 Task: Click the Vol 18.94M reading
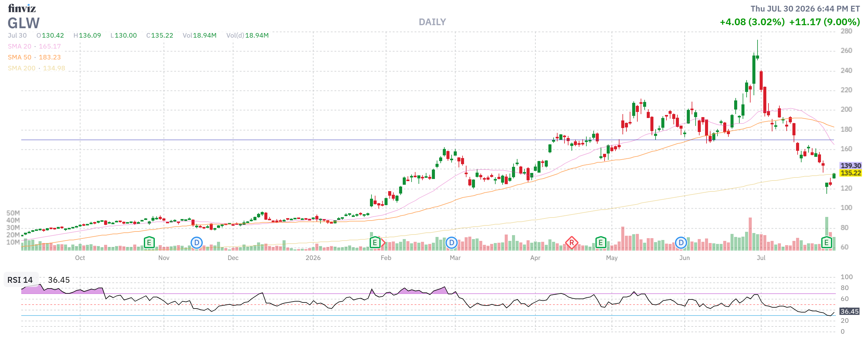coord(199,35)
